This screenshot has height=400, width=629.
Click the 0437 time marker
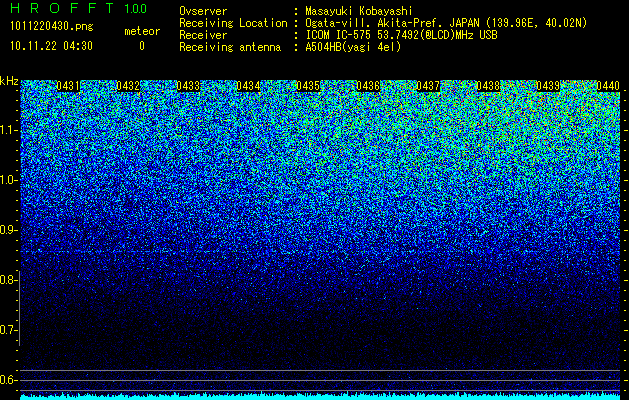(x=428, y=86)
